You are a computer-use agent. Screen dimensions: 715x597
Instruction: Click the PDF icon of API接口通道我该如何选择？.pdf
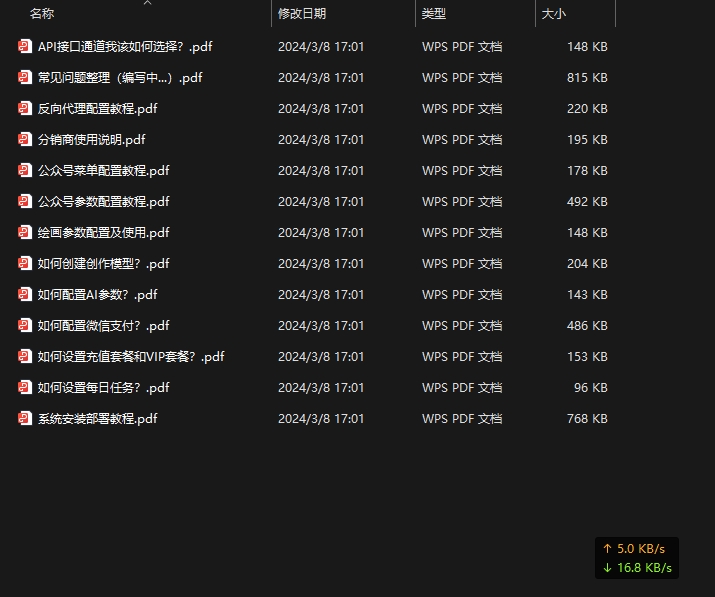coord(25,46)
